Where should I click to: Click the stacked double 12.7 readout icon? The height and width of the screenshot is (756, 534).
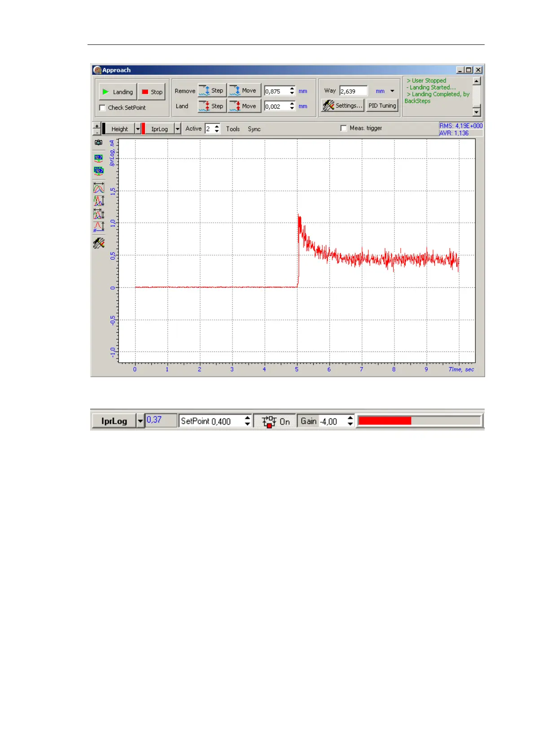[x=98, y=171]
